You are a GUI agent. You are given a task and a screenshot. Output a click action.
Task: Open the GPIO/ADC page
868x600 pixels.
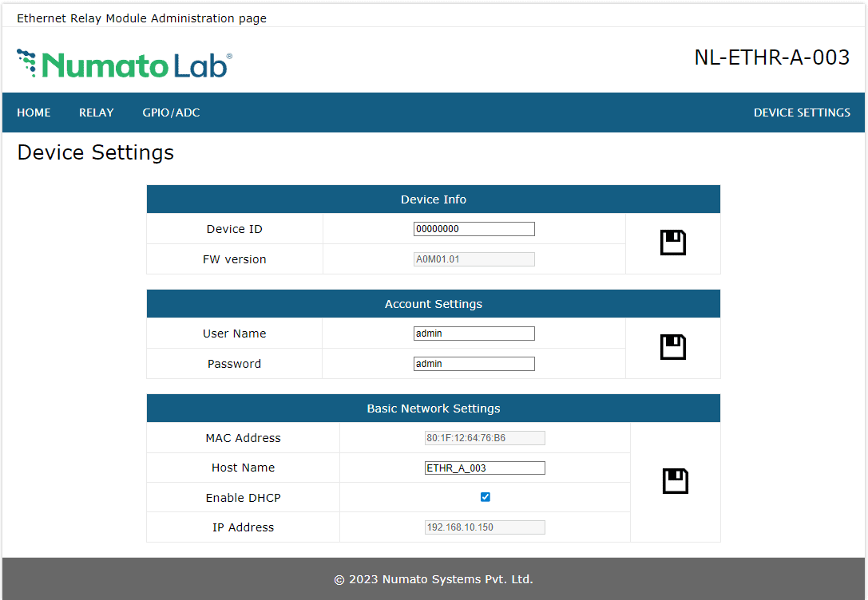click(171, 112)
